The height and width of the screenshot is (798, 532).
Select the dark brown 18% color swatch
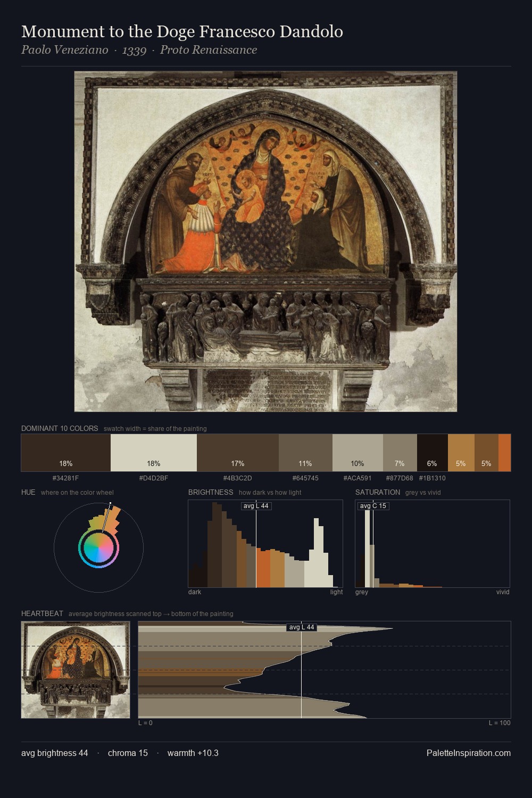(66, 453)
